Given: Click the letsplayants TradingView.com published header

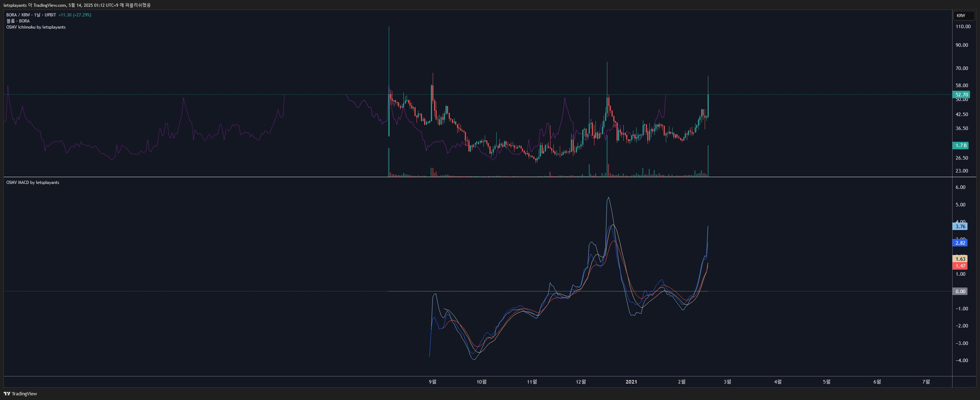Looking at the screenshot, I should pyautogui.click(x=77, y=5).
